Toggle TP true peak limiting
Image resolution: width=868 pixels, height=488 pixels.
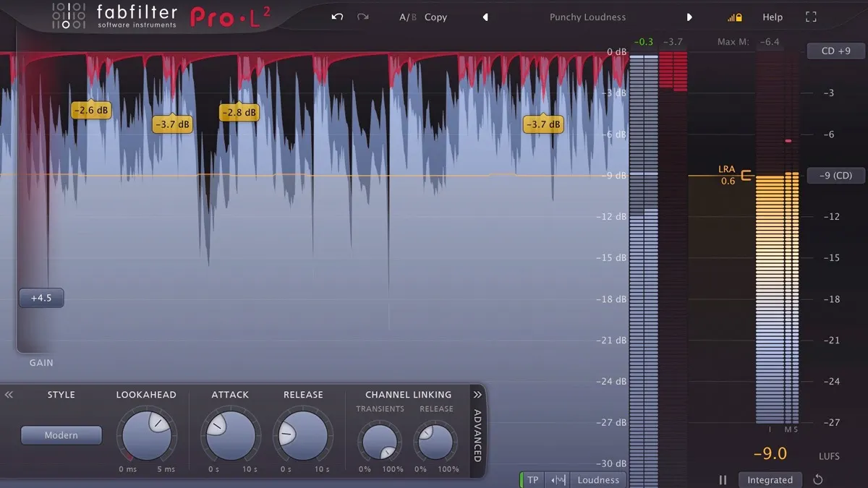coord(532,479)
